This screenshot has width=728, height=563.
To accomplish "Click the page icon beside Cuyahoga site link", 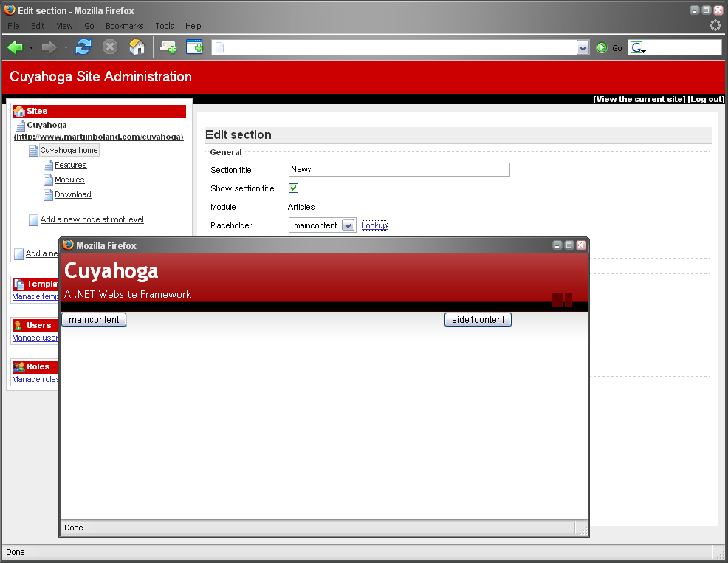I will 20,126.
